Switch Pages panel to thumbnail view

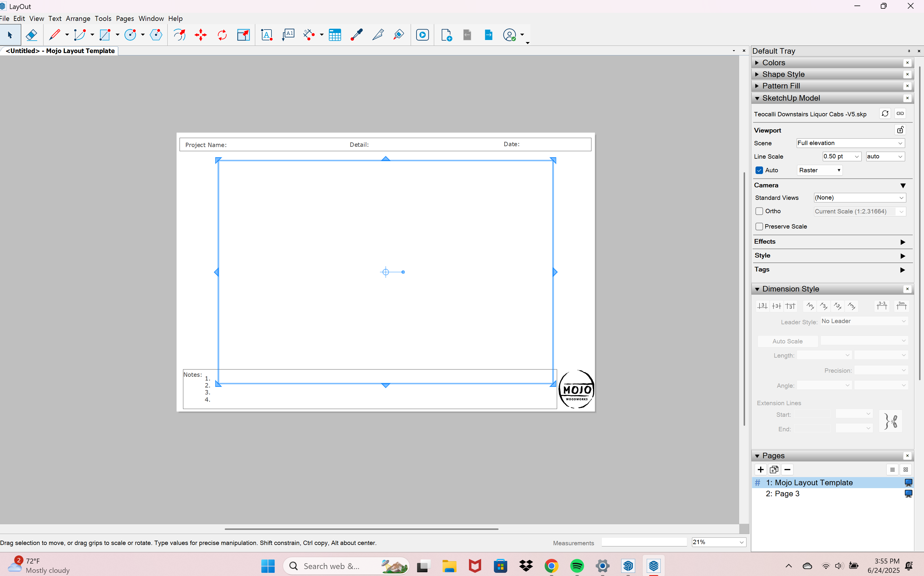(x=906, y=470)
